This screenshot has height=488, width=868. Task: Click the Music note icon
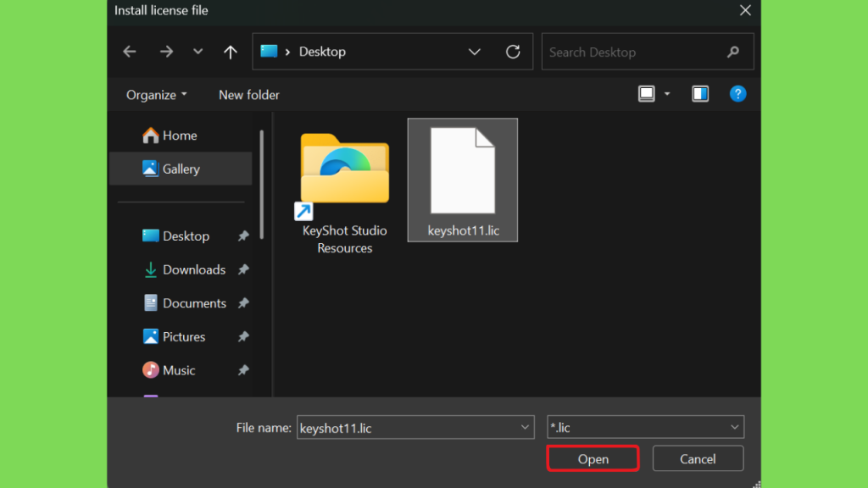(150, 369)
